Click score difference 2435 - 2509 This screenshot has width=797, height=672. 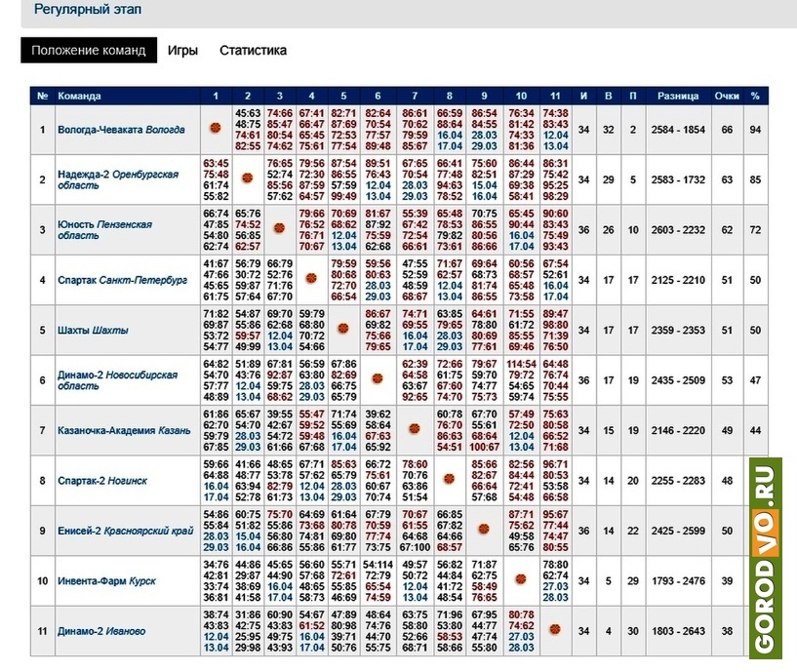coord(678,380)
